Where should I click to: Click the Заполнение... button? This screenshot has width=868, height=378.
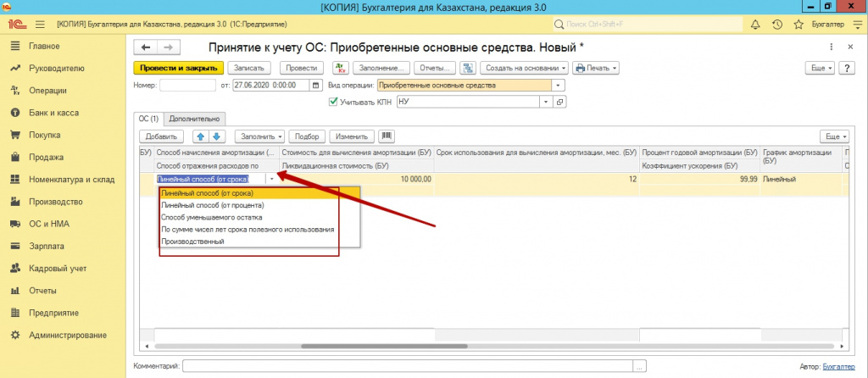[381, 68]
